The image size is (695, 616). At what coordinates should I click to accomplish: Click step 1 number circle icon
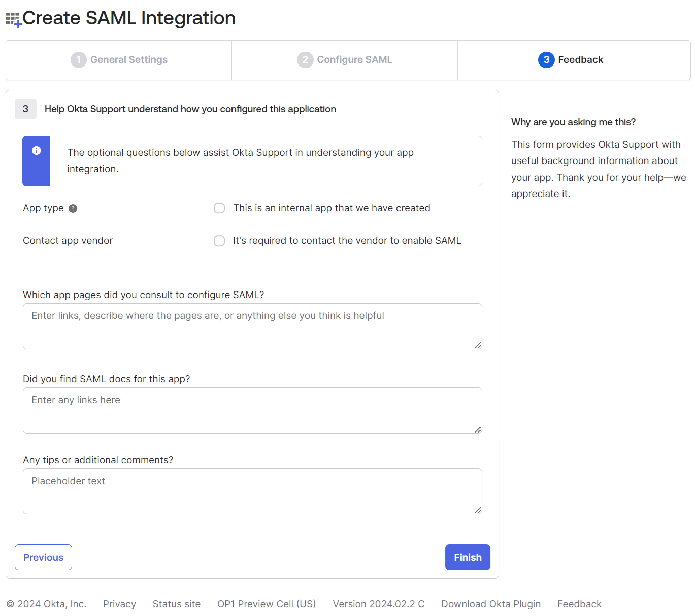[78, 60]
